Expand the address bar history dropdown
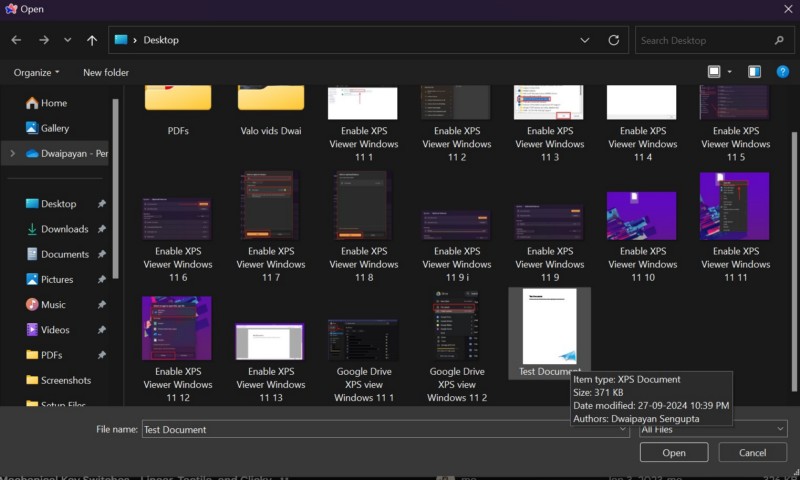Image resolution: width=800 pixels, height=480 pixels. pyautogui.click(x=584, y=40)
